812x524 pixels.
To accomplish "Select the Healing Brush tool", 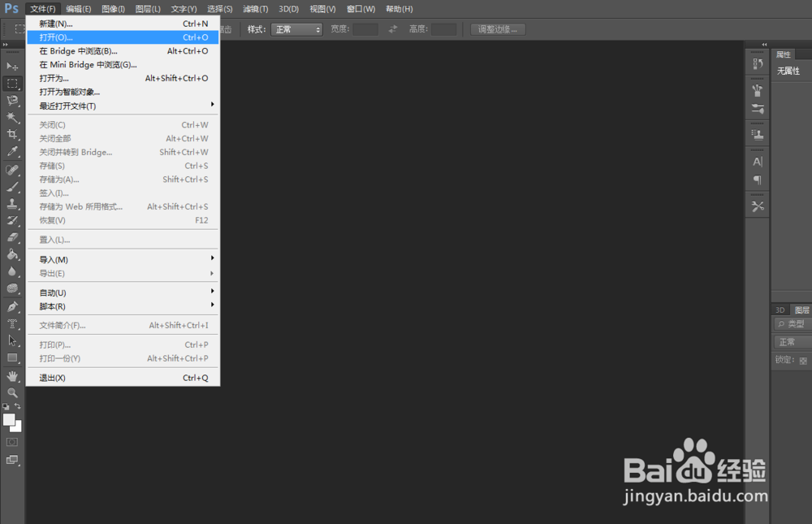I will point(12,170).
